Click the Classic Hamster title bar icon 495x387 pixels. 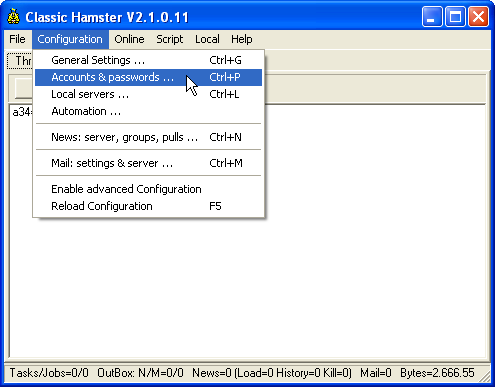[x=14, y=16]
